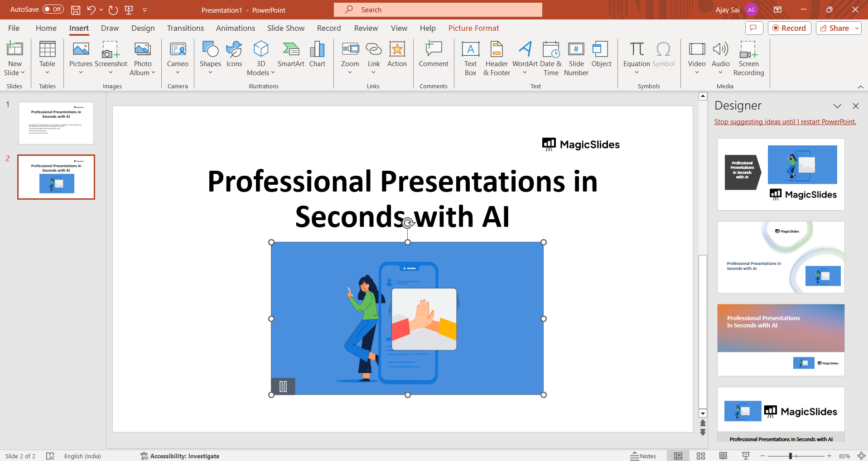Open the Animations tab
Viewport: 868px width, 461px height.
[236, 28]
